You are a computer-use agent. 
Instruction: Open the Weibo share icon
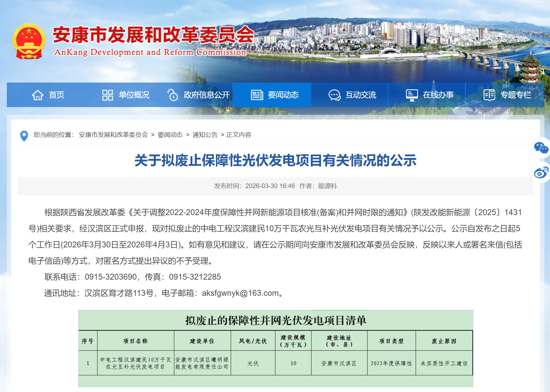(541, 172)
